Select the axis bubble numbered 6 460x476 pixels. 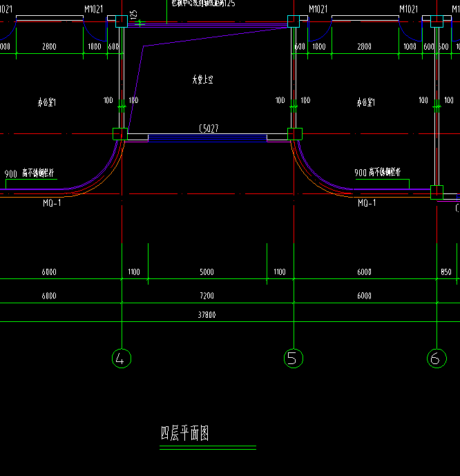tap(437, 359)
